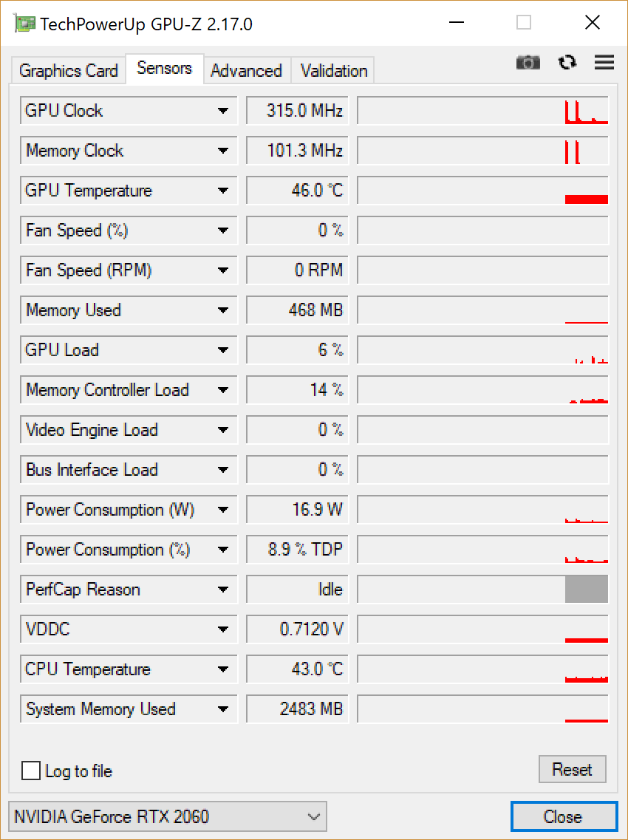The width and height of the screenshot is (628, 840).
Task: Click the CPU Temperature history graph
Action: [x=482, y=669]
